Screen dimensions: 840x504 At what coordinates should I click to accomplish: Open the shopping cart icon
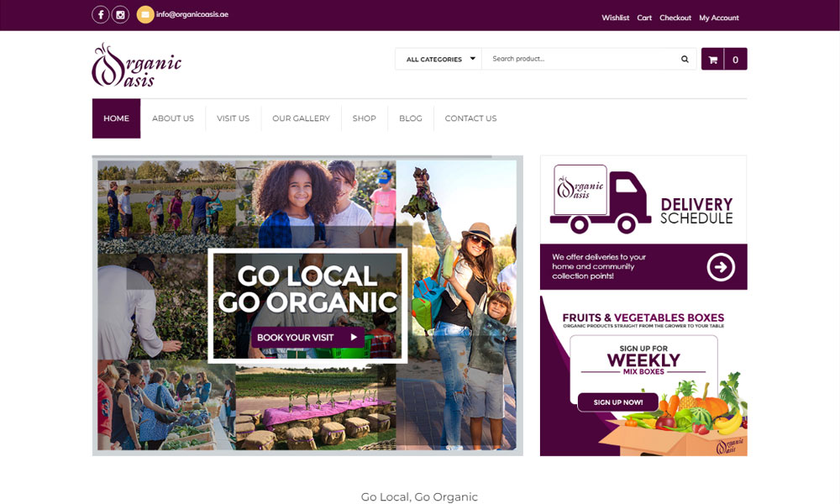[712, 60]
